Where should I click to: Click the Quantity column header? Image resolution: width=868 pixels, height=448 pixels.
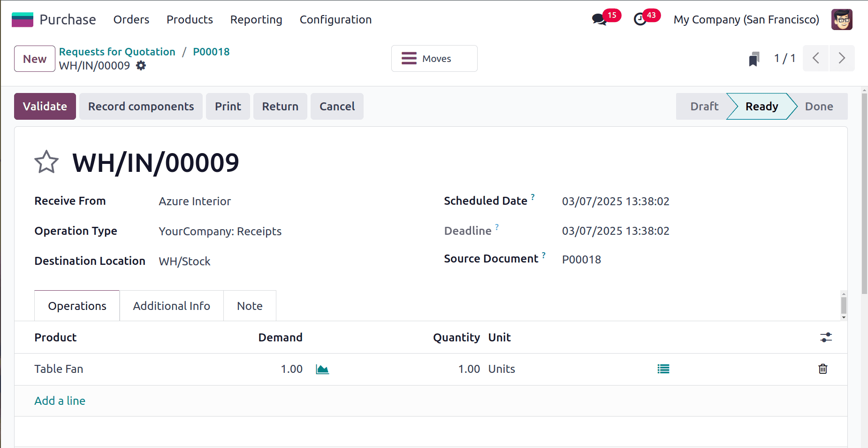coord(456,338)
